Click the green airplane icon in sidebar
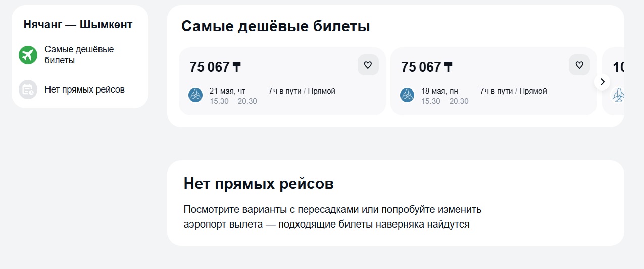The height and width of the screenshot is (269, 644). (x=28, y=55)
